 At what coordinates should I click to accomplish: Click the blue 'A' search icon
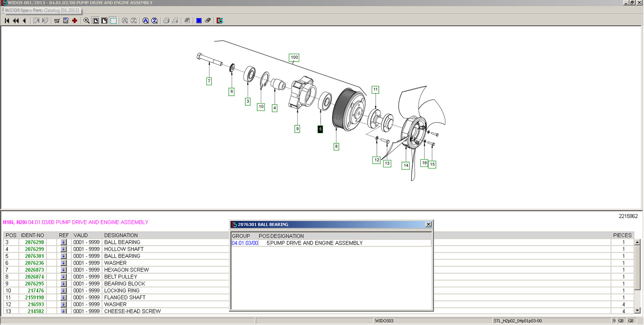pyautogui.click(x=146, y=21)
